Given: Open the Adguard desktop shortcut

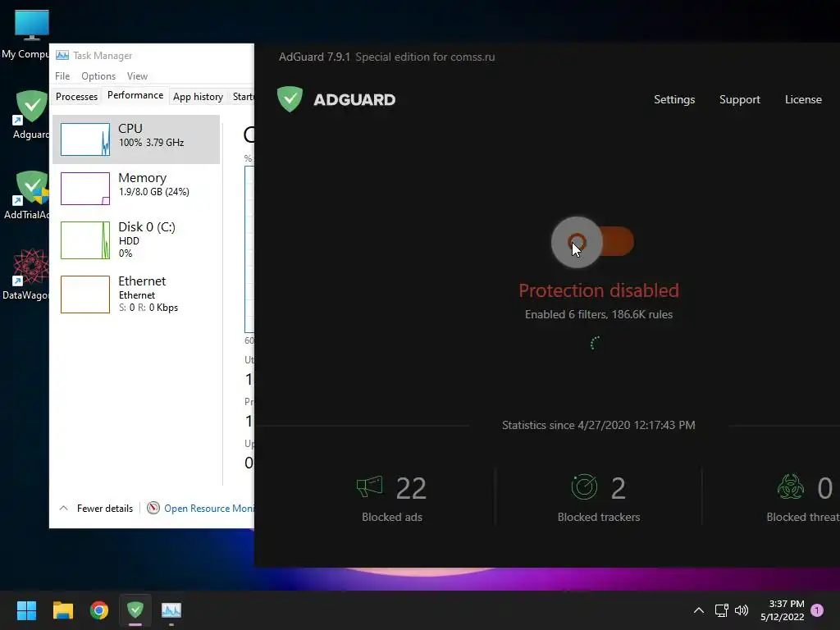Looking at the screenshot, I should (x=31, y=115).
